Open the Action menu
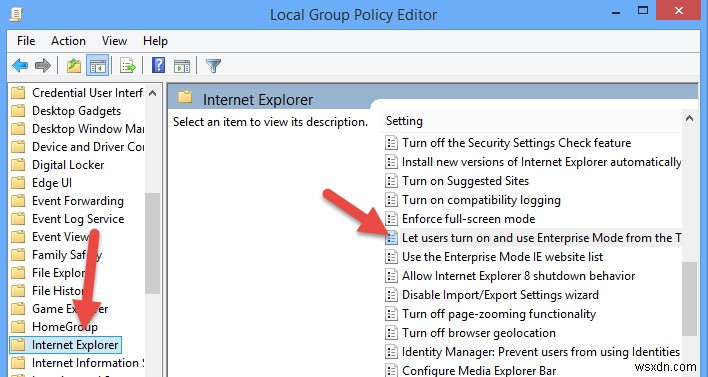708x377 pixels. [68, 41]
